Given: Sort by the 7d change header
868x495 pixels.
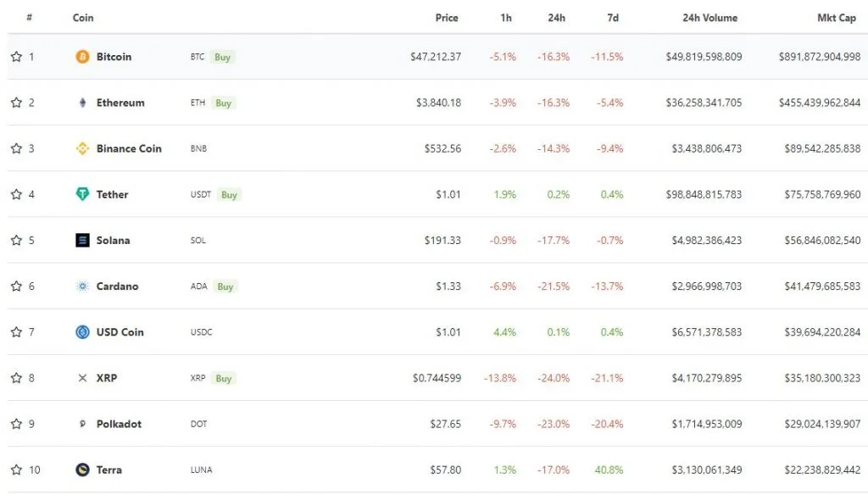Looking at the screenshot, I should [613, 18].
